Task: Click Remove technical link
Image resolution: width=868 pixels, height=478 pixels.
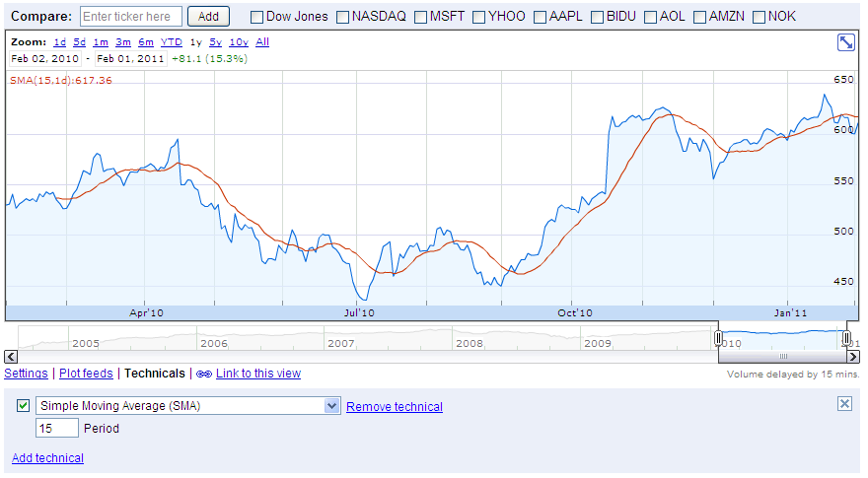Action: [x=395, y=407]
